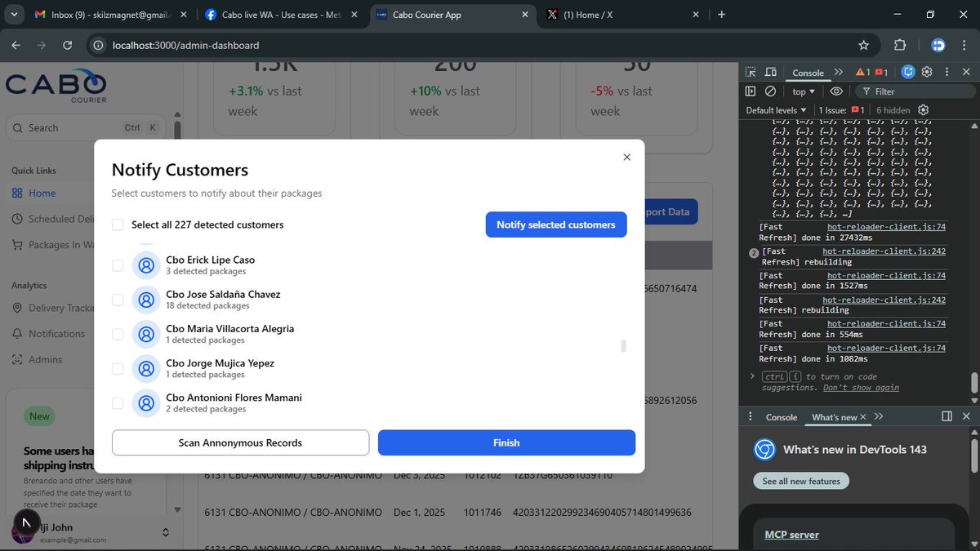The height and width of the screenshot is (551, 980).
Task: Open the DevTools three-dot customize menu
Action: pos(946,72)
